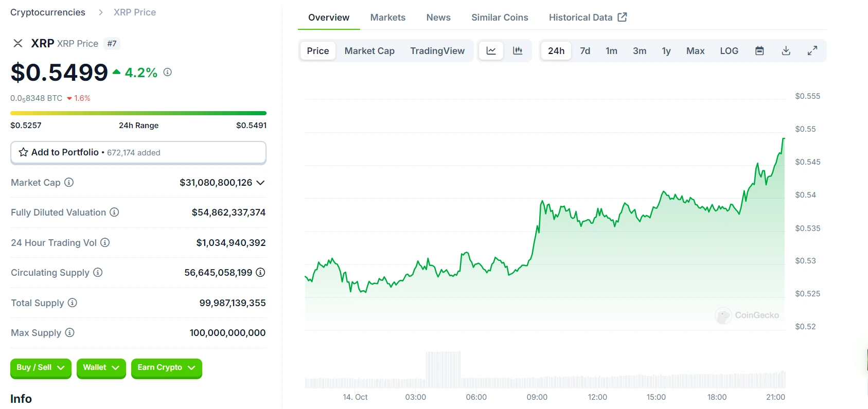This screenshot has height=409, width=868.
Task: Open the Cryptocurrencies breadcrumb link
Action: pos(48,12)
